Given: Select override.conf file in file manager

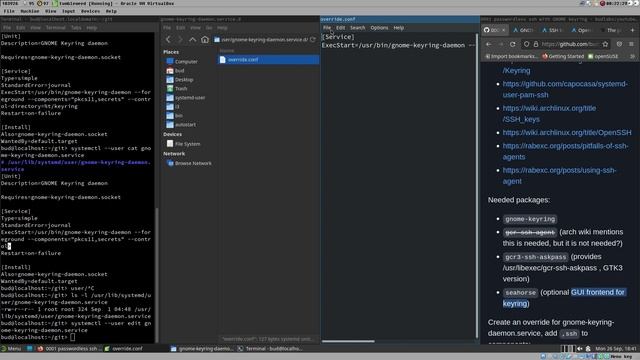Looking at the screenshot, I should [269, 60].
